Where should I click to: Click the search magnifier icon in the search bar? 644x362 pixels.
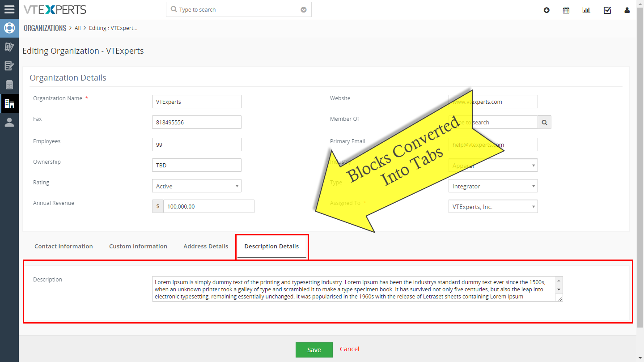174,9
